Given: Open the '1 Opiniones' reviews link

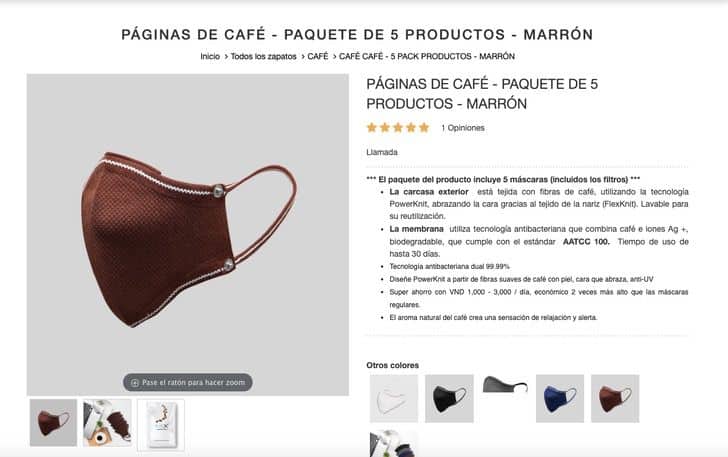Looking at the screenshot, I should (x=462, y=128).
